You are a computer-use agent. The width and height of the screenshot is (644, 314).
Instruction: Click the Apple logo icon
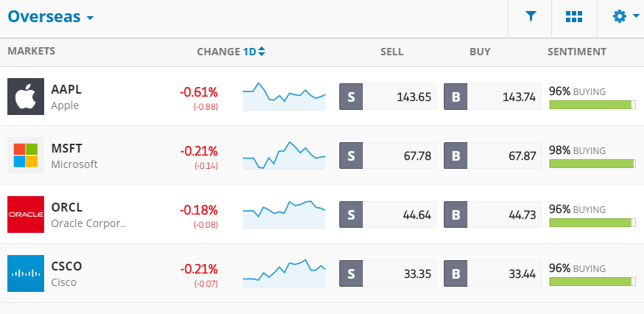click(x=26, y=97)
